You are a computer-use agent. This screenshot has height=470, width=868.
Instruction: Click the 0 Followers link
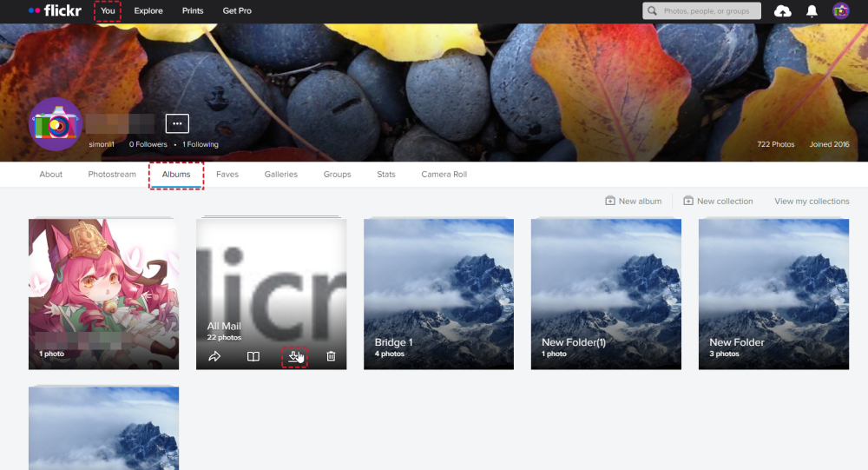(x=148, y=144)
